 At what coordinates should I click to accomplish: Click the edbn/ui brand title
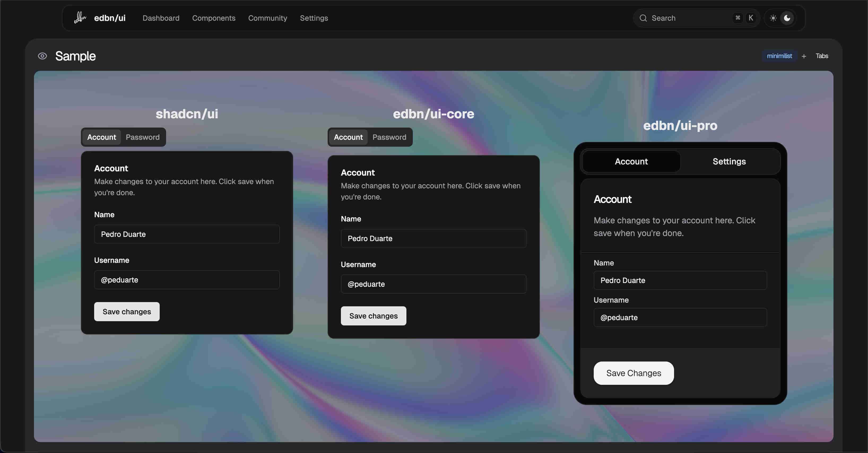[110, 18]
